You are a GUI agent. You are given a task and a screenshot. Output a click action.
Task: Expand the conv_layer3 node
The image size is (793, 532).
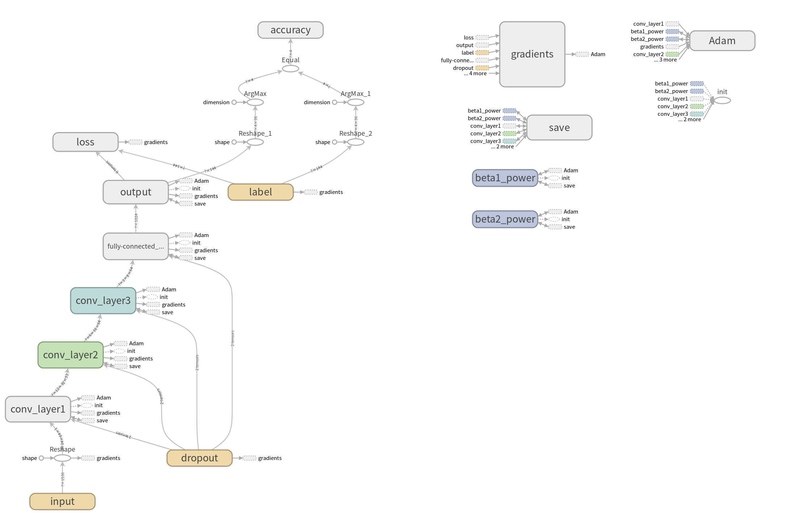point(103,301)
